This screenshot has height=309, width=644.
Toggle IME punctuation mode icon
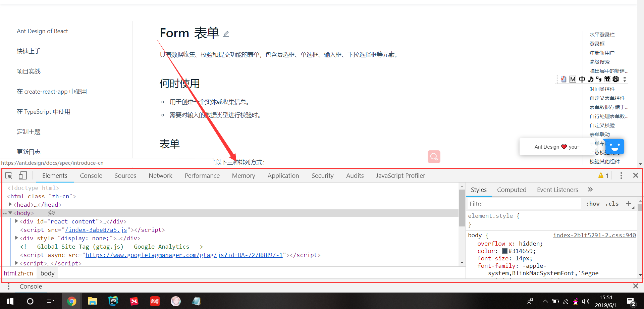[599, 79]
